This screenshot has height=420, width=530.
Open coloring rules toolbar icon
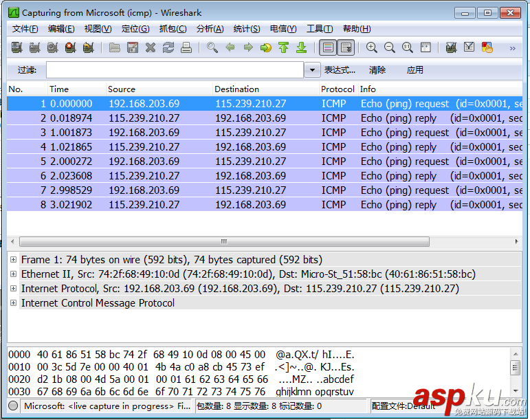[x=487, y=47]
